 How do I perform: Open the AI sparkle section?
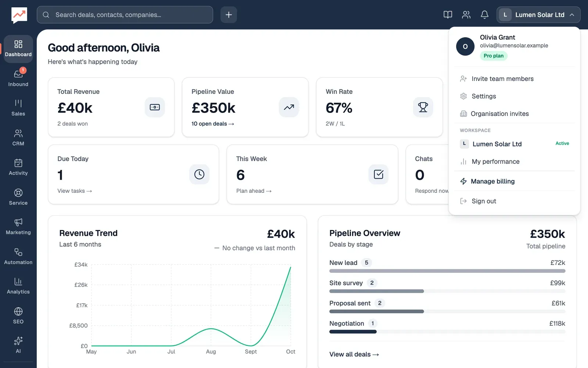click(18, 345)
